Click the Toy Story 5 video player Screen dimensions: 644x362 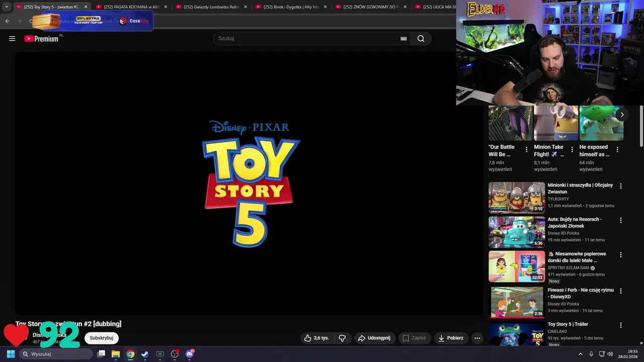(x=249, y=184)
